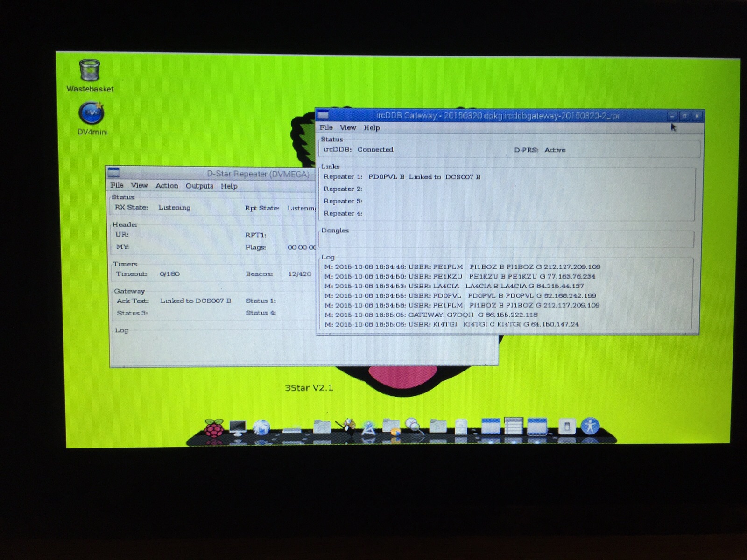Open the folder with pie chart icon

(x=391, y=427)
